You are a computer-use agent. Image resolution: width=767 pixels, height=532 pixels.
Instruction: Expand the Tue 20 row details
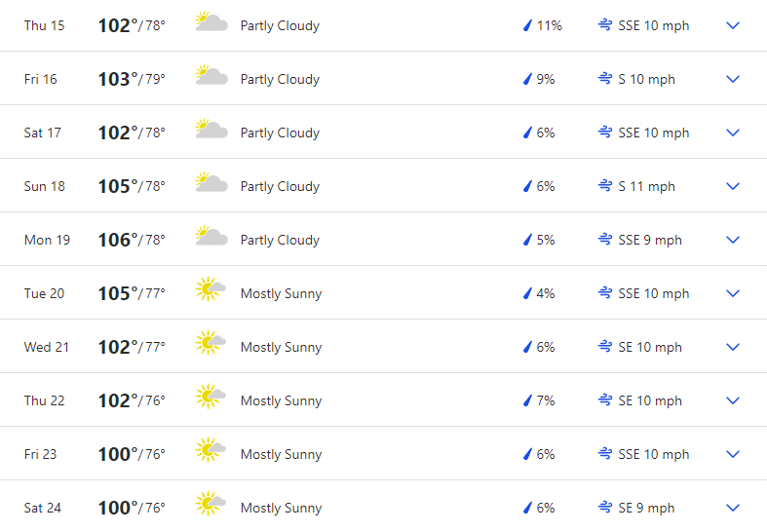[733, 293]
